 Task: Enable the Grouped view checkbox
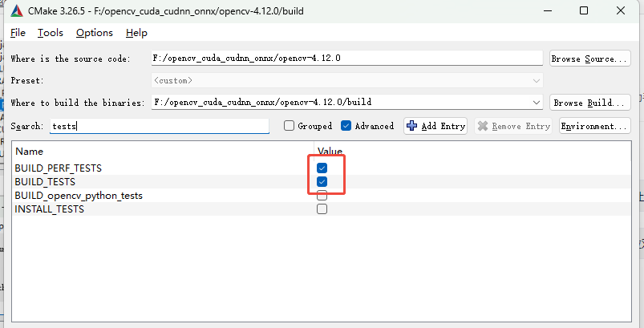[290, 126]
